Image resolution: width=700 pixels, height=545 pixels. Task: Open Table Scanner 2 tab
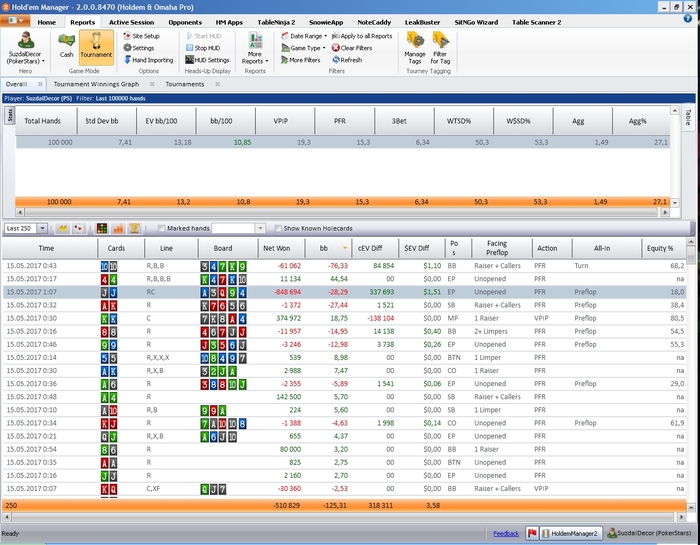536,22
